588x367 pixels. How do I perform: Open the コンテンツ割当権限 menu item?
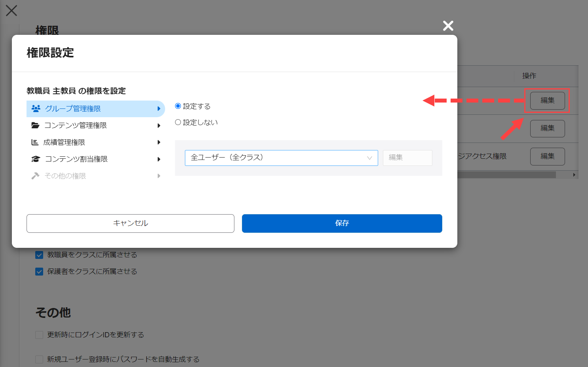tap(95, 159)
